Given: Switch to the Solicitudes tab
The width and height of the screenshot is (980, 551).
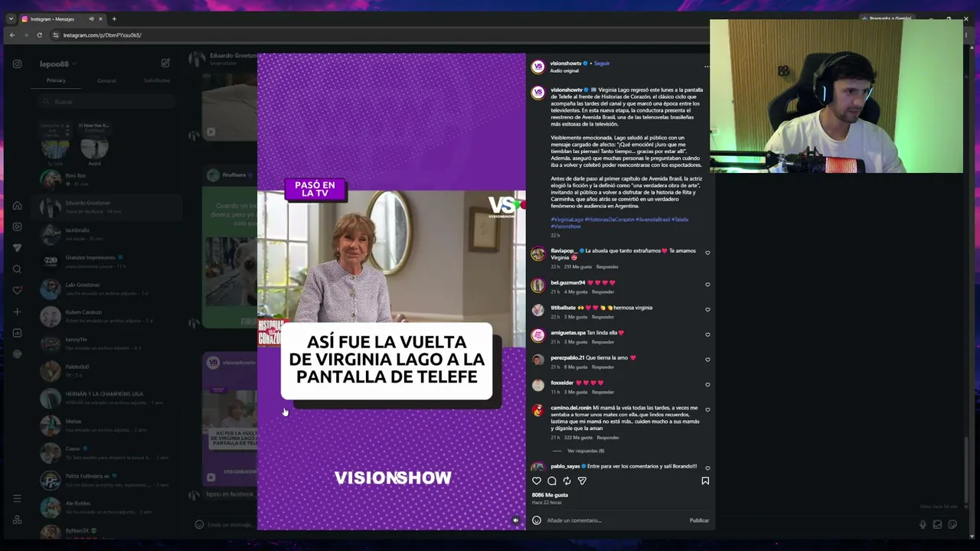Looking at the screenshot, I should tap(157, 80).
